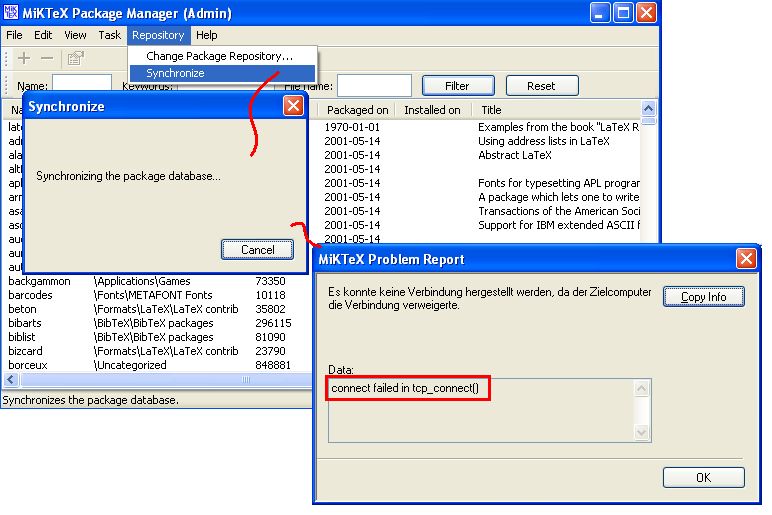Click the install package plus icon
Screen dimensions: 772x515
24,58
